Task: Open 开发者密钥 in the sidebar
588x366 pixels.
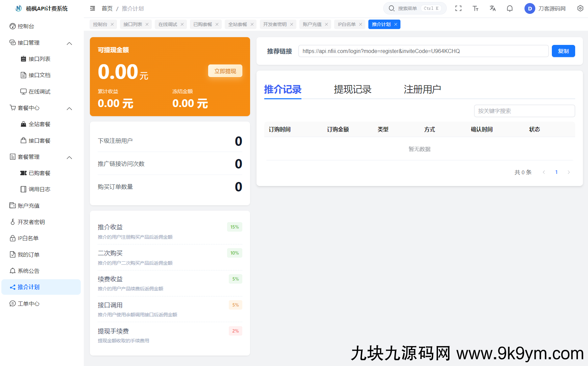Action: tap(31, 222)
